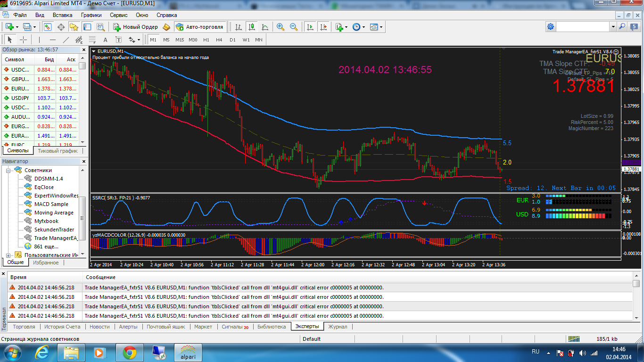Switch to the Журнал terminal tab
Viewport: 644px width, 362px height.
338,327
